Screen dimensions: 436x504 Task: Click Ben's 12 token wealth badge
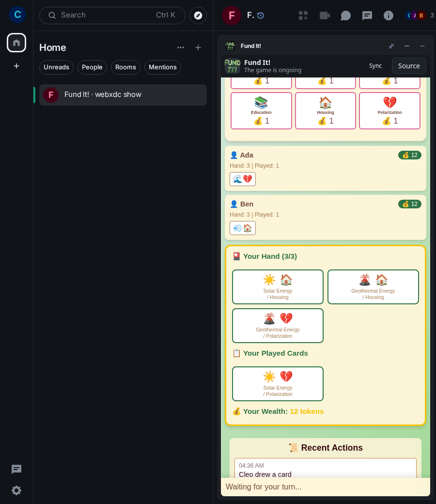(410, 204)
